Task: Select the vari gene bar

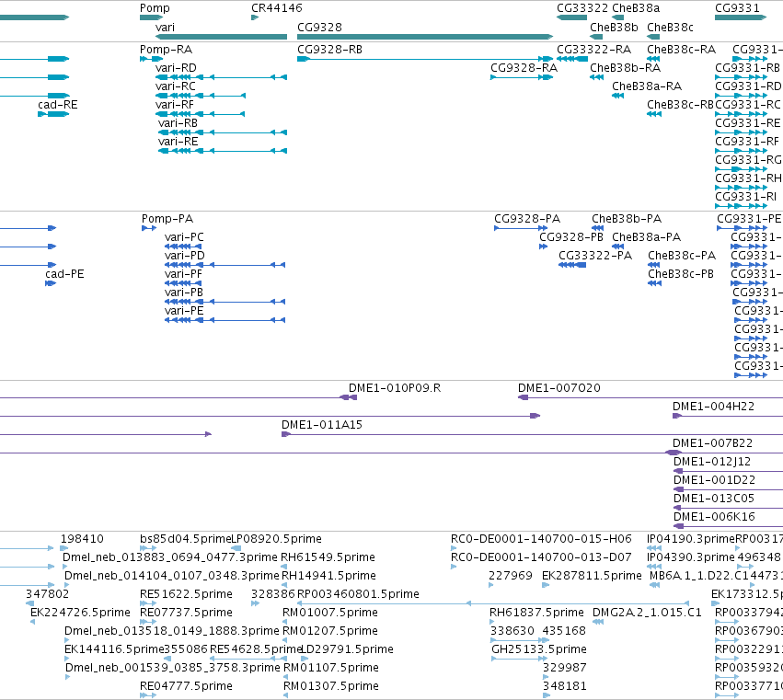Action: click(x=221, y=37)
